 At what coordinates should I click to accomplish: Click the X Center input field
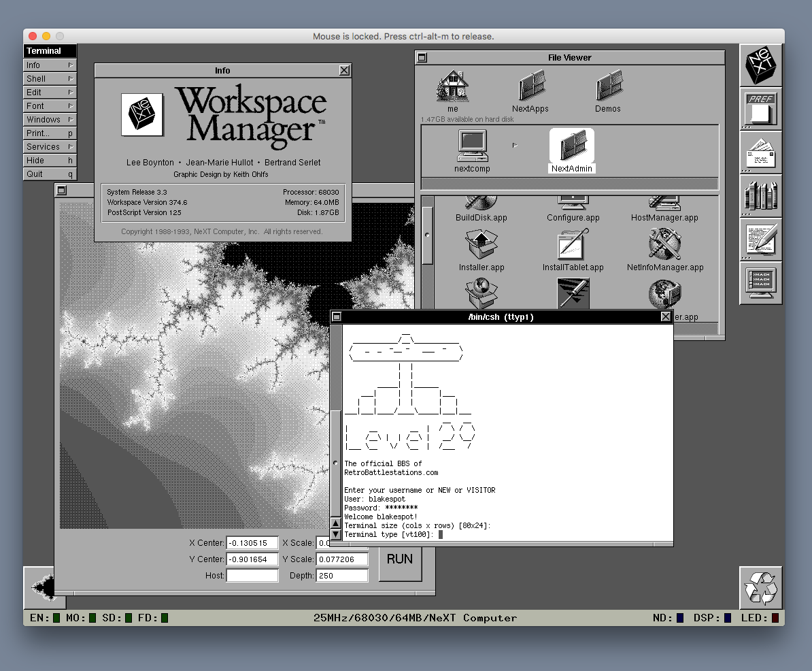(252, 543)
